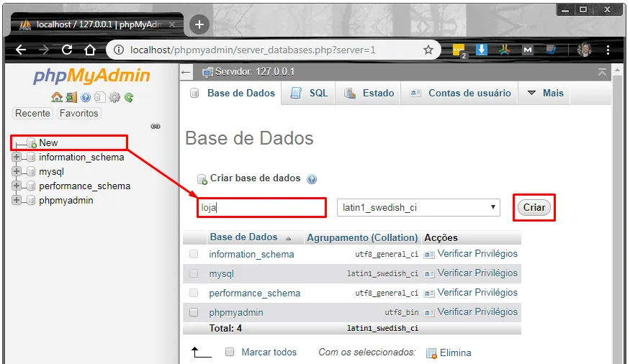Check the information_schema row checkbox
630x364 pixels.
click(194, 254)
